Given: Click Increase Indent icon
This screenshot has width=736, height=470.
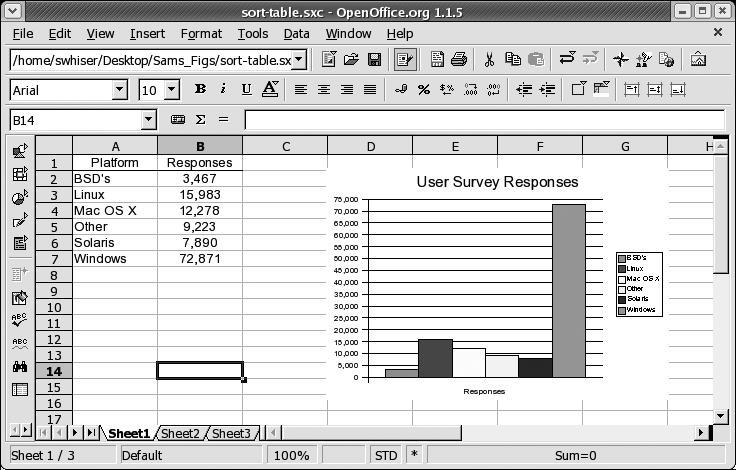Looking at the screenshot, I should pyautogui.click(x=547, y=89).
